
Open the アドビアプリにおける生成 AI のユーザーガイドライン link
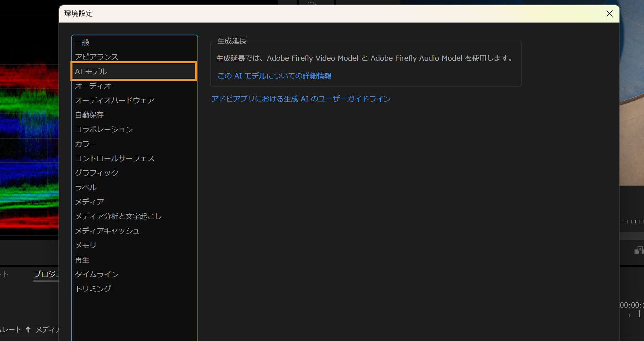coord(301,99)
